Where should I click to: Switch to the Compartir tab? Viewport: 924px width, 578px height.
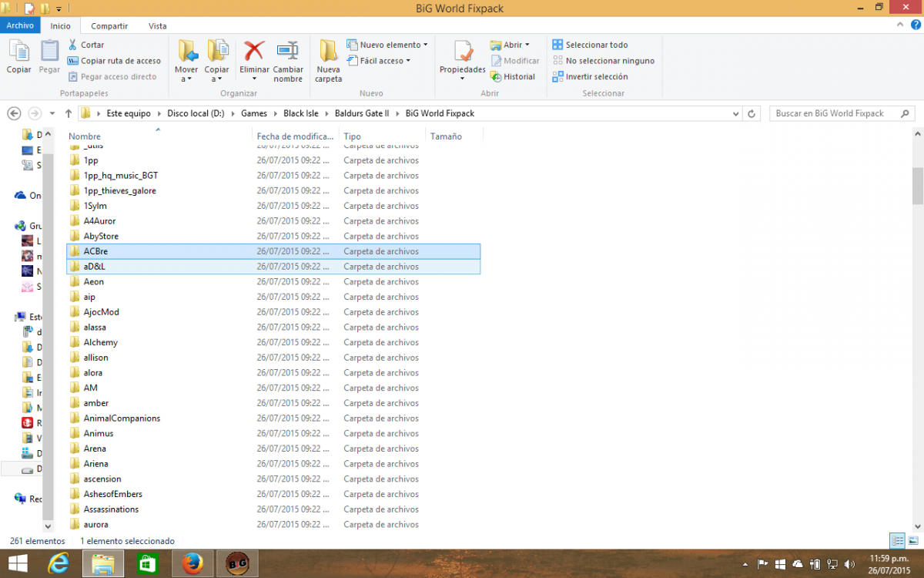pyautogui.click(x=109, y=25)
